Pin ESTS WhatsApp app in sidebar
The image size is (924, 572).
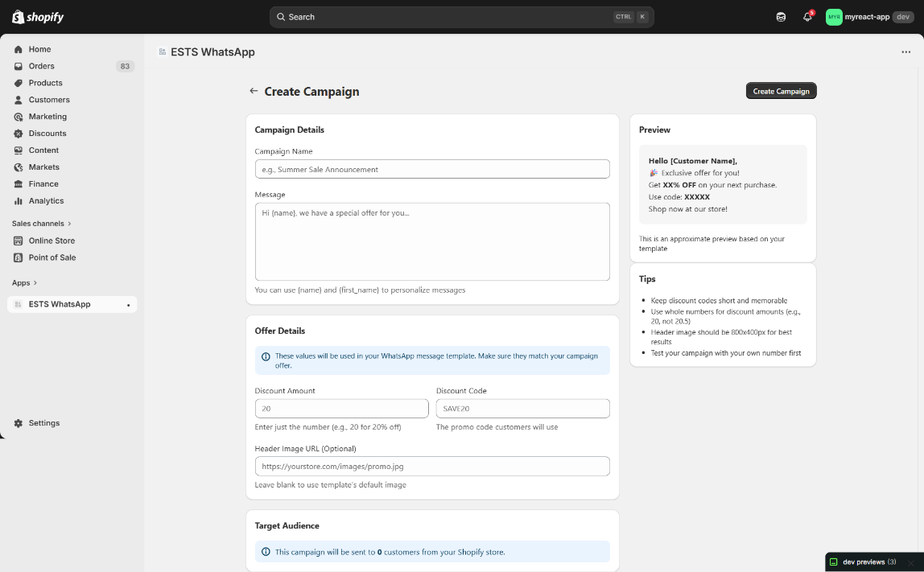[x=128, y=305]
